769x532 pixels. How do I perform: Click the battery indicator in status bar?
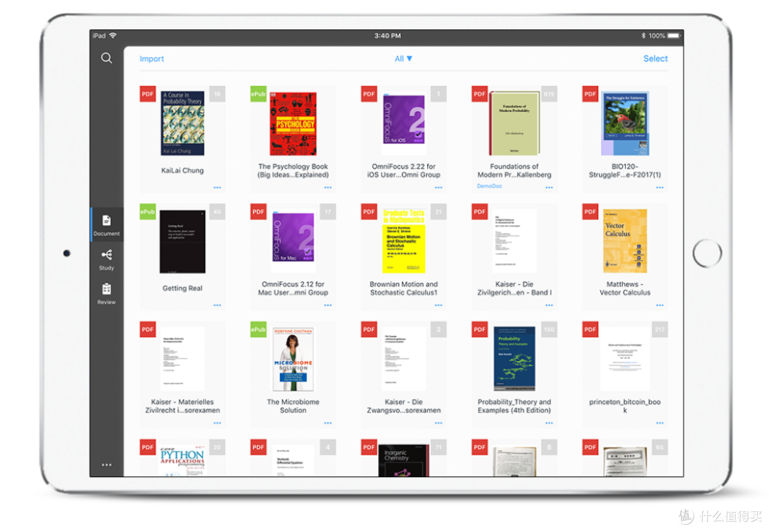pyautogui.click(x=674, y=36)
